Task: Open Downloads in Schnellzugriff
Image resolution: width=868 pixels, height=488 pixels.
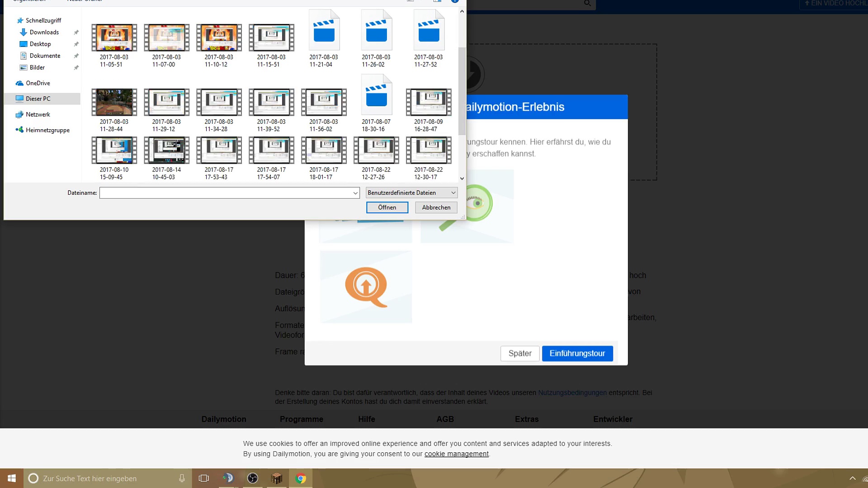Action: (x=44, y=32)
